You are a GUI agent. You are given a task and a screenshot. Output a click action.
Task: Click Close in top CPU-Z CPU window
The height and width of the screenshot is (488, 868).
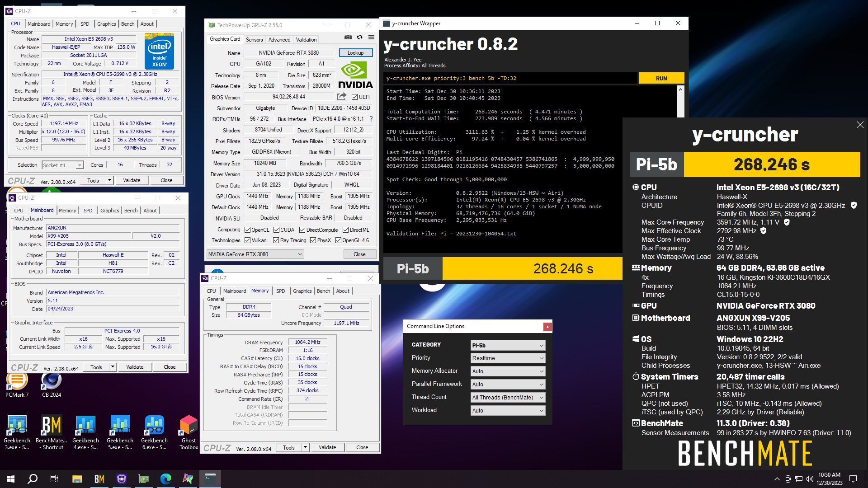(x=166, y=180)
